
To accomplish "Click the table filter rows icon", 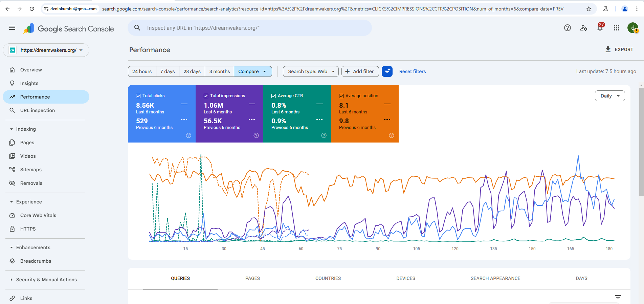I will click(x=618, y=297).
